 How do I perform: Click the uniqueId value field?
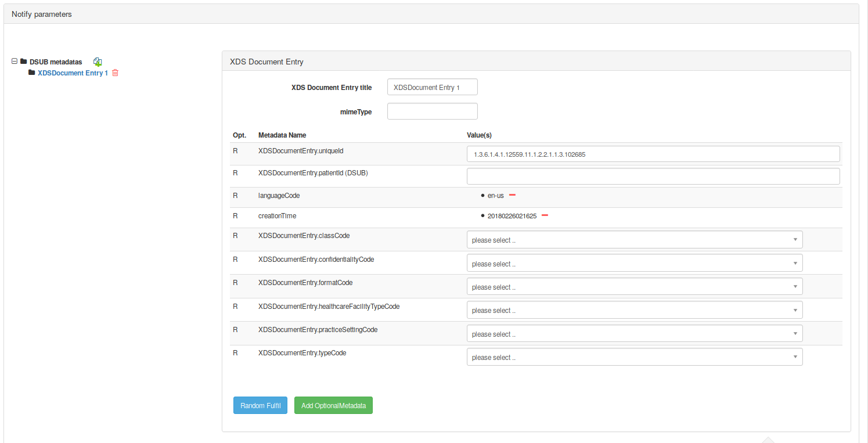[653, 154]
